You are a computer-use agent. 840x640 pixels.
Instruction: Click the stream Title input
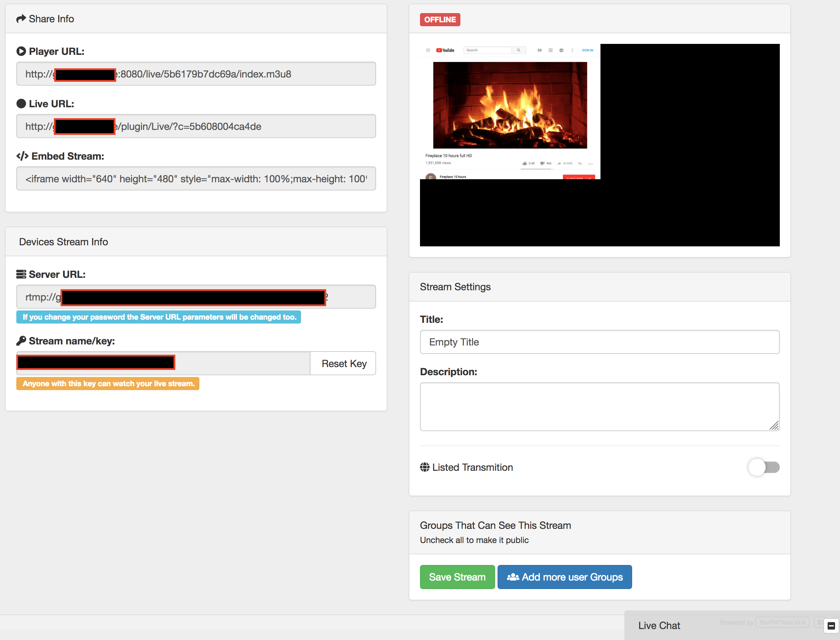600,342
